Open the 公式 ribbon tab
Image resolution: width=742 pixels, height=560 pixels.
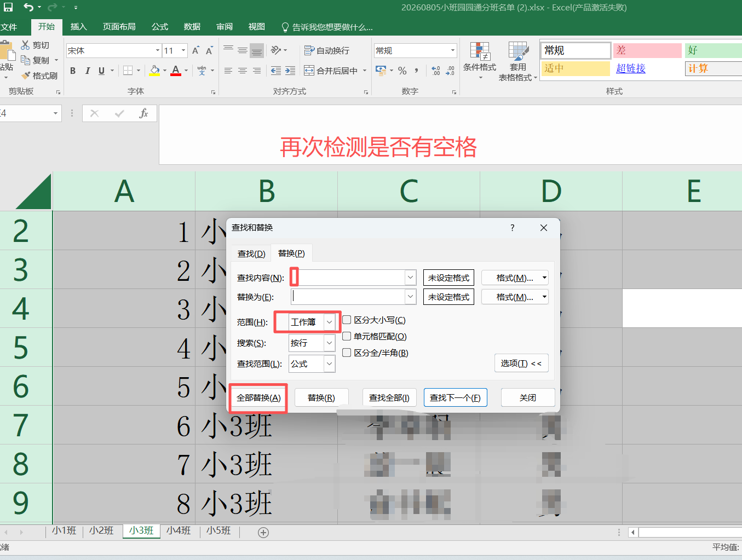pos(160,27)
